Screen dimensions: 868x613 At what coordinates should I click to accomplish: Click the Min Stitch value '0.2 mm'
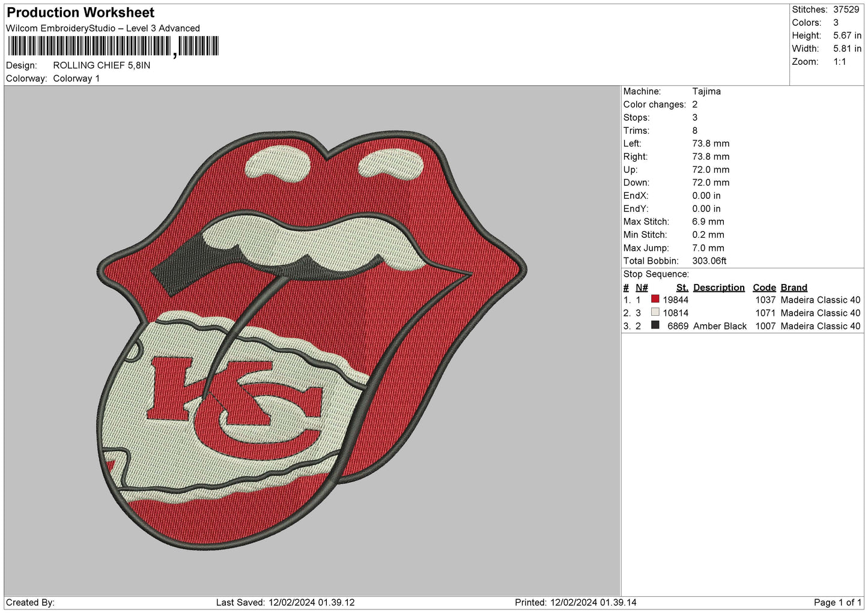[x=708, y=235]
